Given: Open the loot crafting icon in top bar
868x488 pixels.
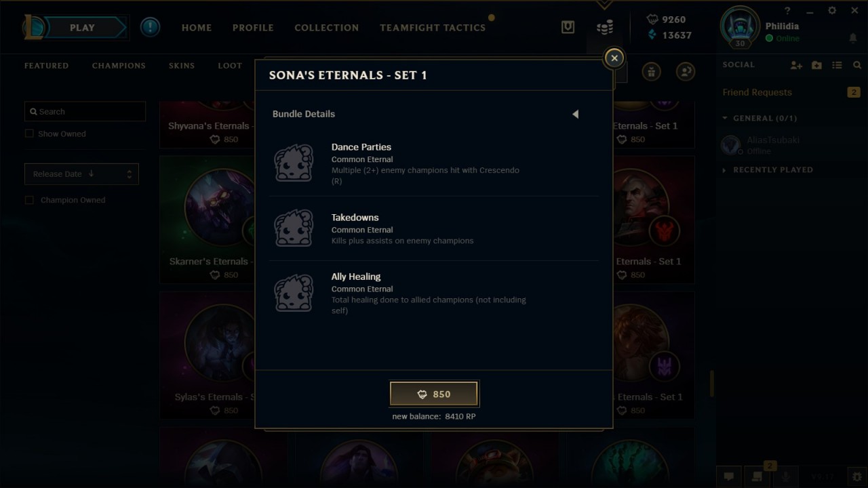Looking at the screenshot, I should (x=568, y=27).
